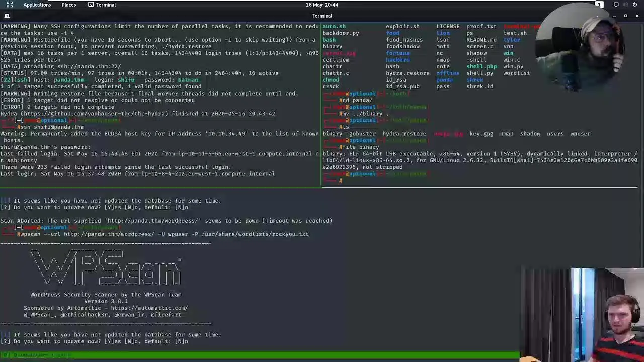This screenshot has height=362, width=644.
Task: Click the 'crack' file name
Action: 331,86
